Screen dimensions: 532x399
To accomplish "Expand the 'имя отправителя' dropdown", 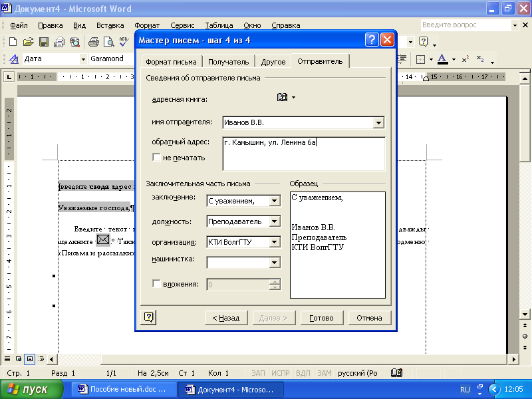I will coord(378,123).
